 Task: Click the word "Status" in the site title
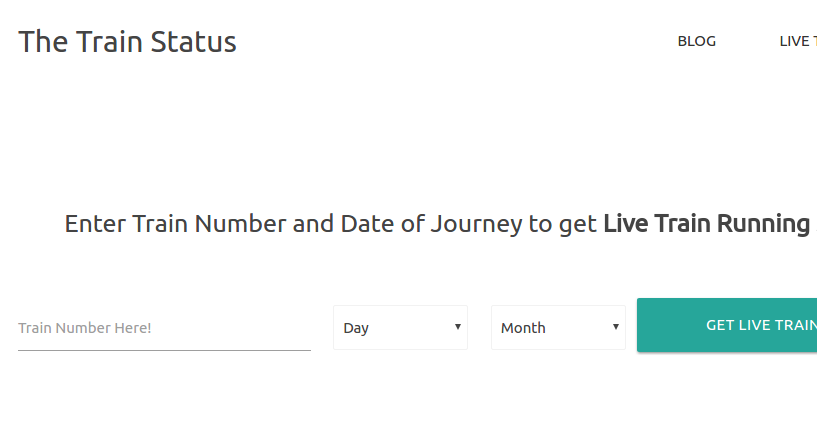coord(193,42)
